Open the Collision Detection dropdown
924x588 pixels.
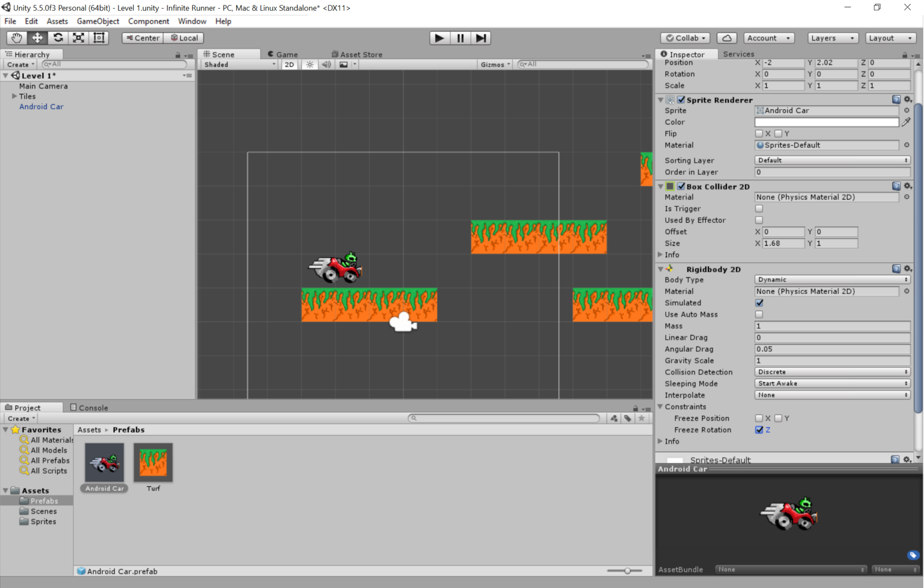[832, 372]
